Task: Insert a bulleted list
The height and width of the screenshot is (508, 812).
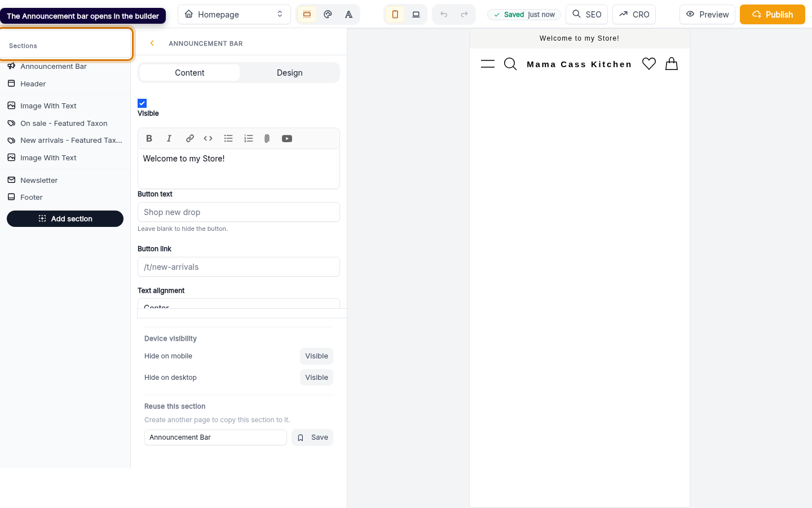Action: pos(228,138)
